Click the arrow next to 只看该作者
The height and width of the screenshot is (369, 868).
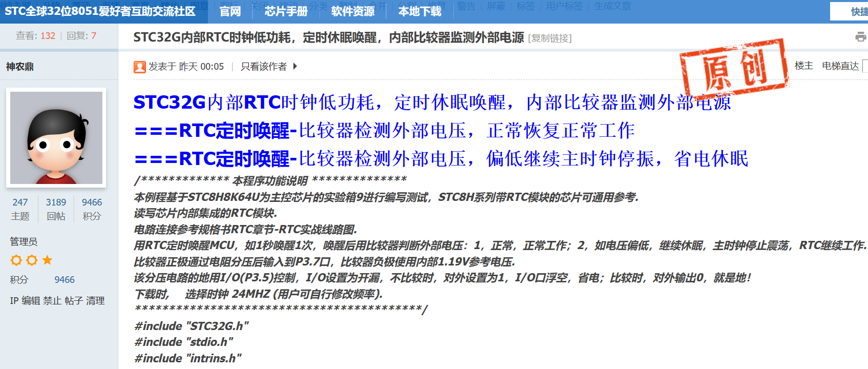coord(295,66)
